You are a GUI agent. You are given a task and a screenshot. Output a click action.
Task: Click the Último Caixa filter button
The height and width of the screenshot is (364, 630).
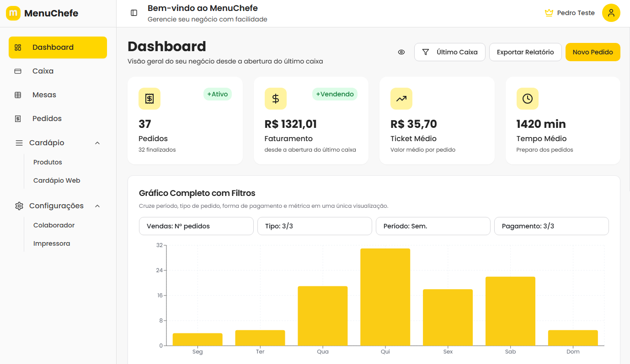(x=450, y=52)
